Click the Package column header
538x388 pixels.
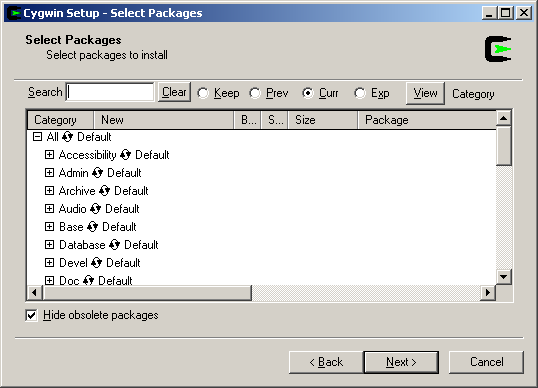(x=427, y=120)
